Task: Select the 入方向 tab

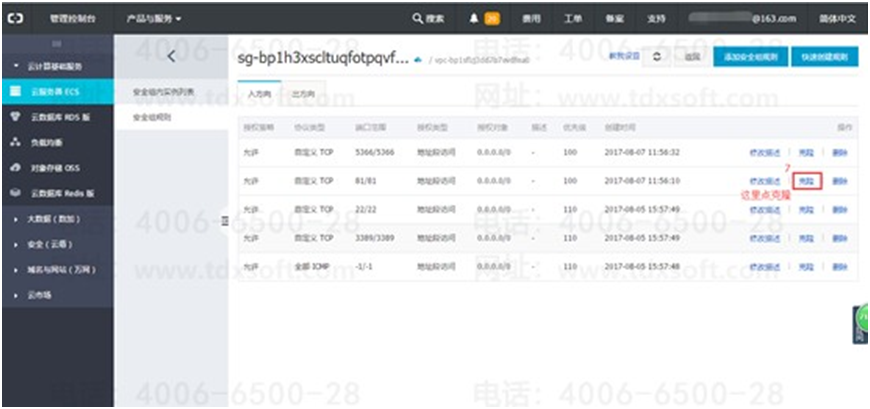Action: [x=259, y=92]
